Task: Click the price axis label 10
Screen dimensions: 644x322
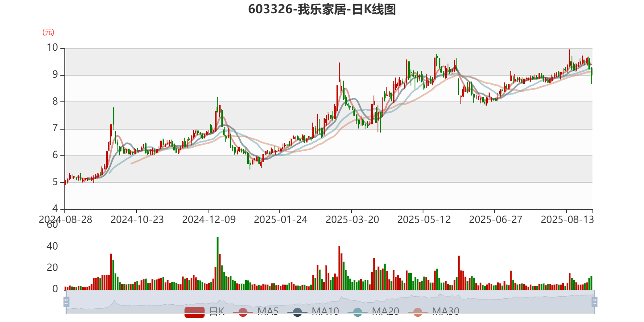Action: [52, 47]
